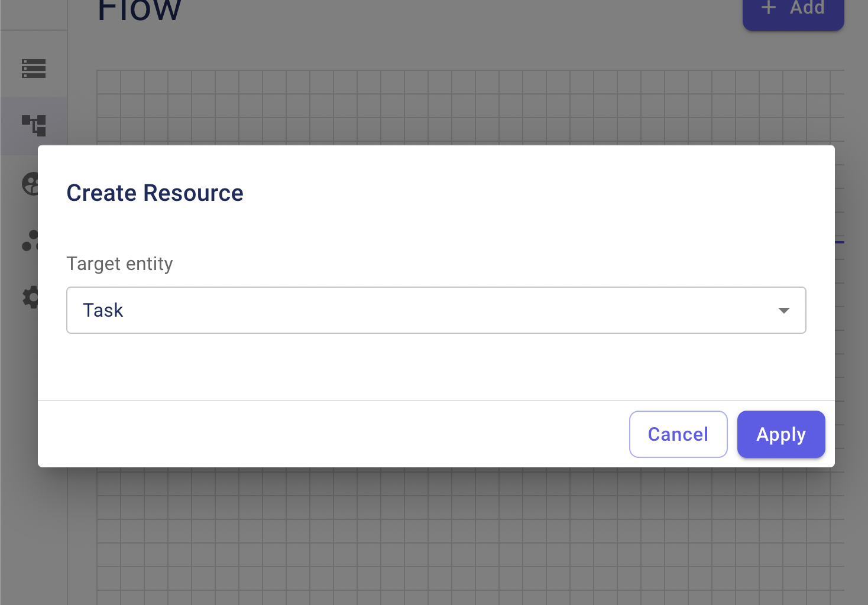868x605 pixels.
Task: Open the stacked-bars list icon in sidebar
Action: (34, 69)
